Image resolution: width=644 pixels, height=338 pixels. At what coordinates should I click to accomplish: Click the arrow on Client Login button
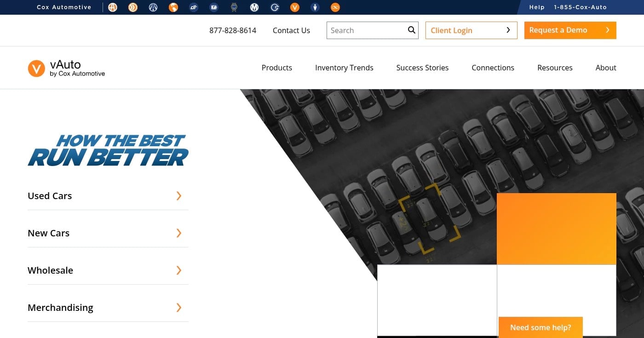508,30
